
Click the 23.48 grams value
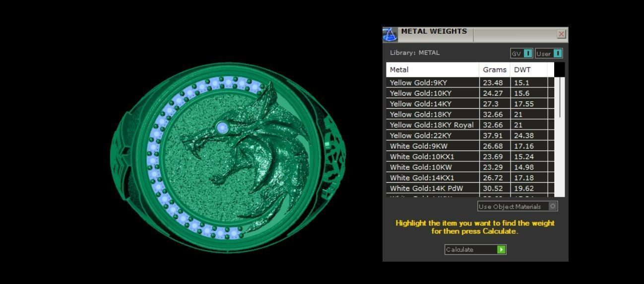(x=493, y=82)
